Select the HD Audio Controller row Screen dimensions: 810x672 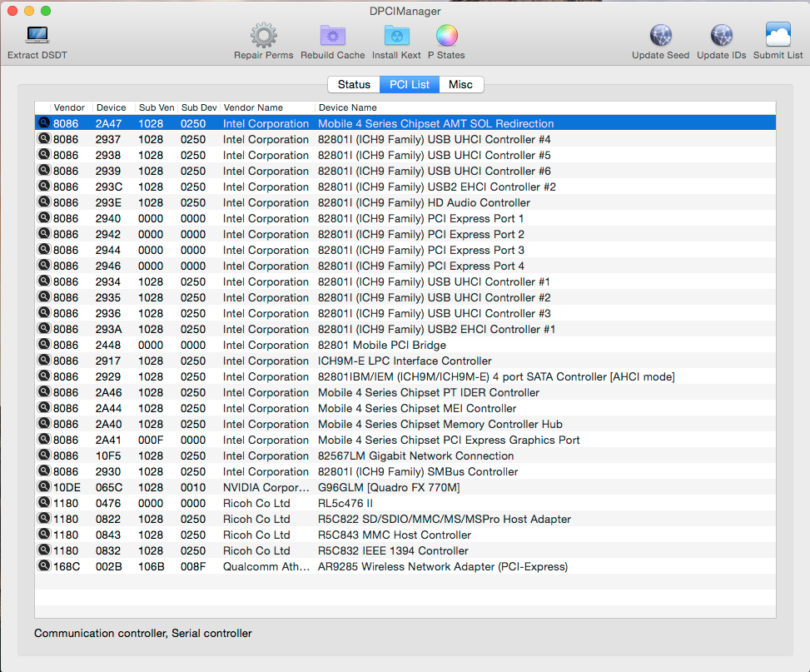coord(424,202)
